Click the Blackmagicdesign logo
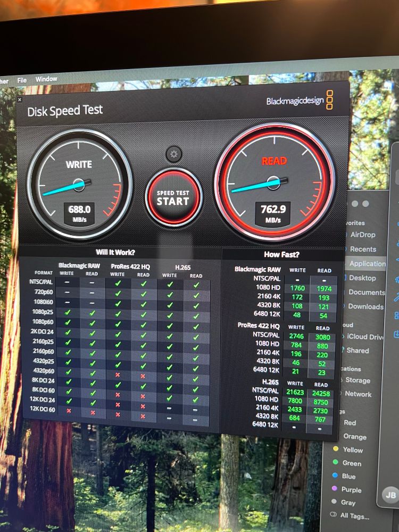The width and height of the screenshot is (399, 532). click(x=300, y=101)
